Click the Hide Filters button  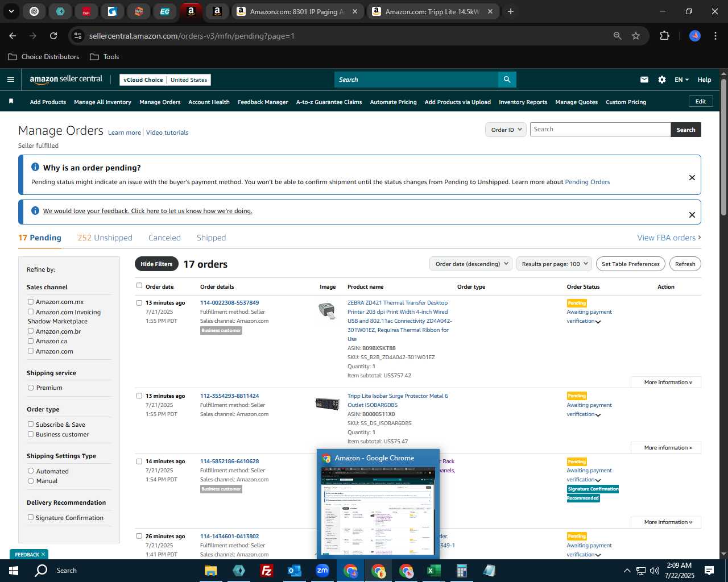coord(156,264)
